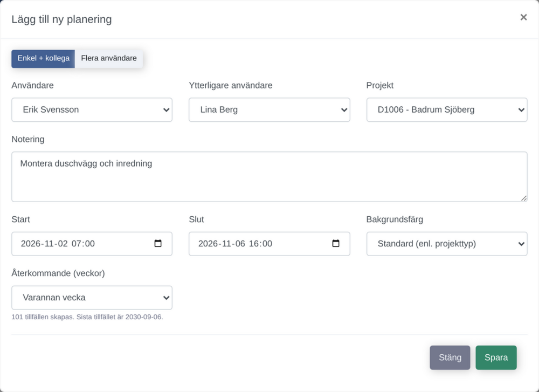Open the Användare dropdown showing Erik Svensson
539x392 pixels.
[92, 109]
